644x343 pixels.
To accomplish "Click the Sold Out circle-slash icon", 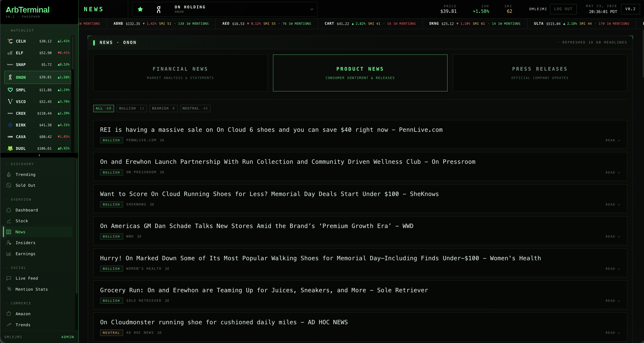I will [9, 185].
